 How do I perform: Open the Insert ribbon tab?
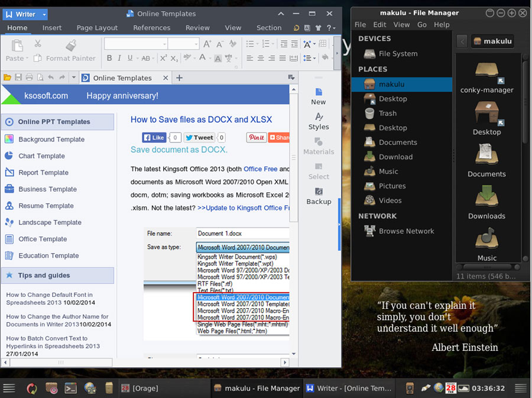coord(52,28)
